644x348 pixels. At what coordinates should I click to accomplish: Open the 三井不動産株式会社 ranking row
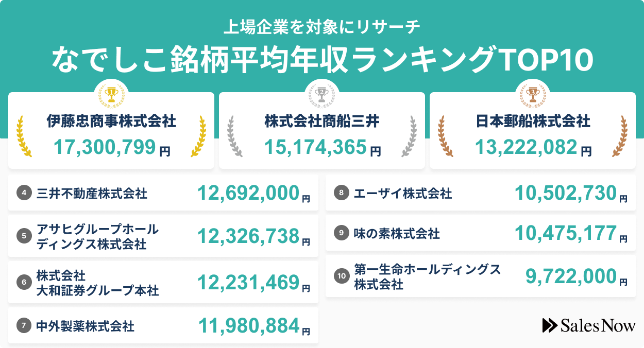(x=163, y=194)
